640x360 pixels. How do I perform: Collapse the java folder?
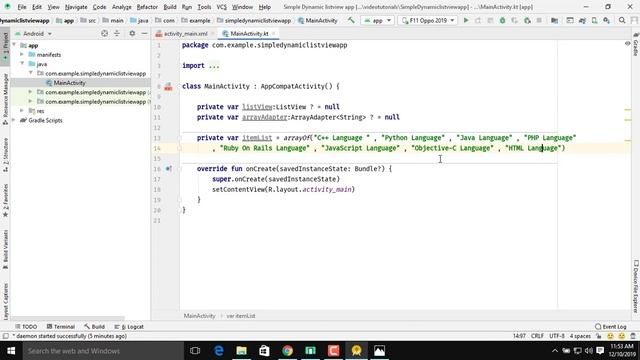click(22, 64)
